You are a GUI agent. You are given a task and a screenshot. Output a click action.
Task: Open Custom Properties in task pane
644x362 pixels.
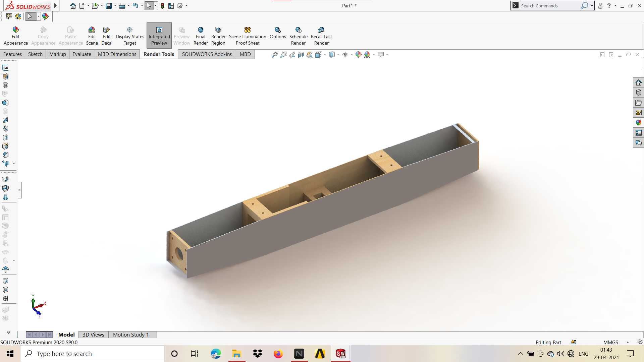pyautogui.click(x=638, y=133)
